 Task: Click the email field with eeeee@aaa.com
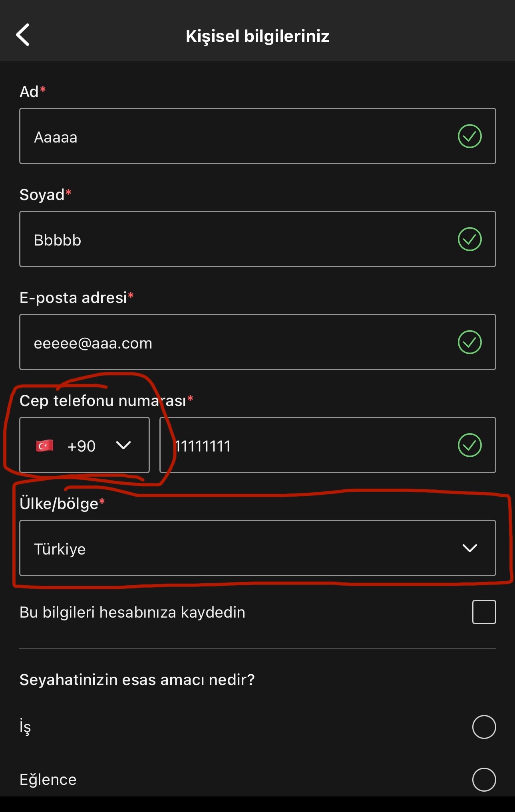click(x=258, y=342)
